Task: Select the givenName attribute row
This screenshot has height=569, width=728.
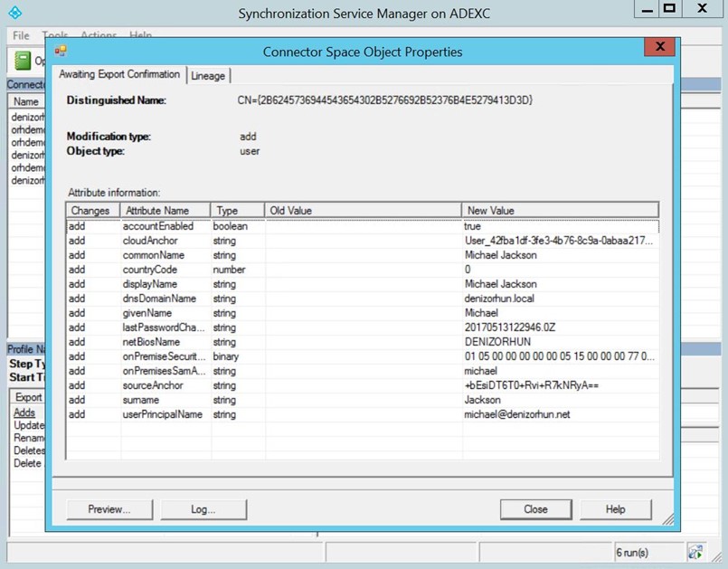Action: click(x=362, y=313)
